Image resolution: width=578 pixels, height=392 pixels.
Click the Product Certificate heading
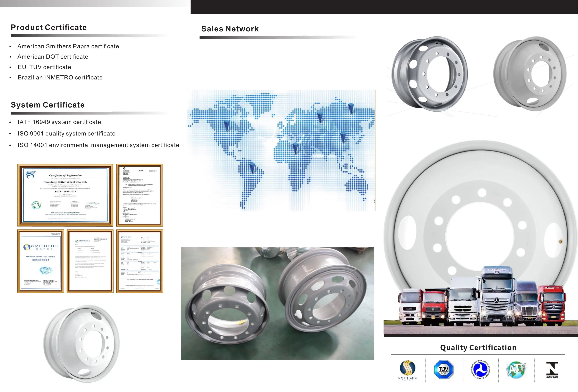pyautogui.click(x=49, y=27)
